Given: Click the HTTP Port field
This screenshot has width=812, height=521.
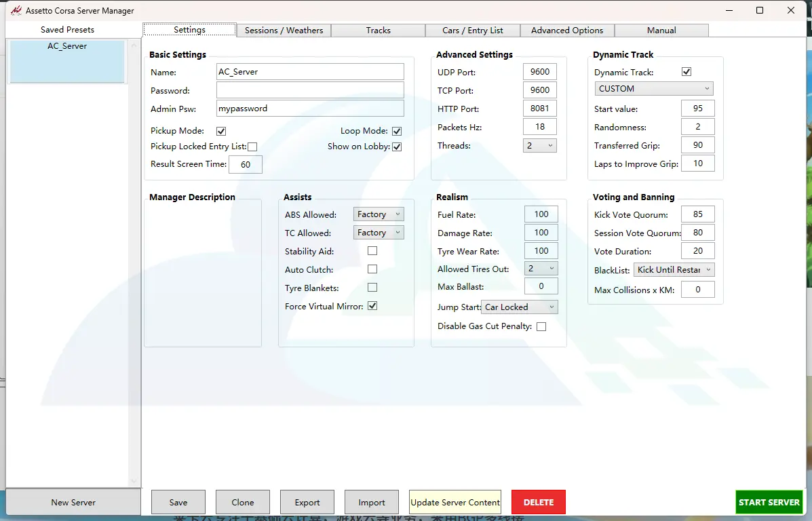Looking at the screenshot, I should point(539,109).
